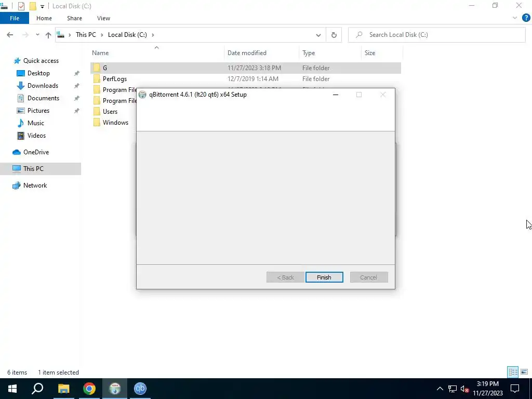Open the File menu in File Explorer
The image size is (532, 399).
tap(15, 18)
